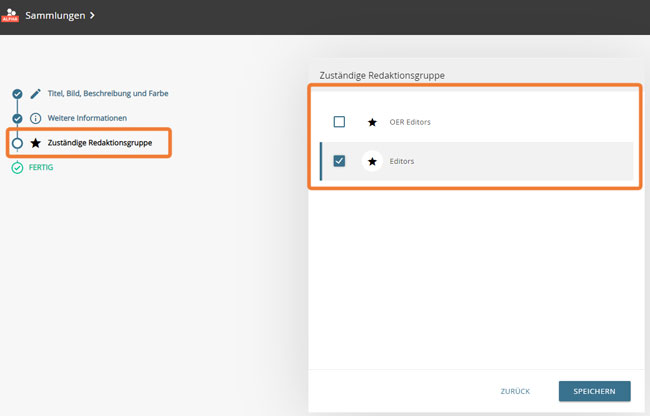Click the pencil icon for title step
Image resolution: width=650 pixels, height=416 pixels.
[x=36, y=93]
